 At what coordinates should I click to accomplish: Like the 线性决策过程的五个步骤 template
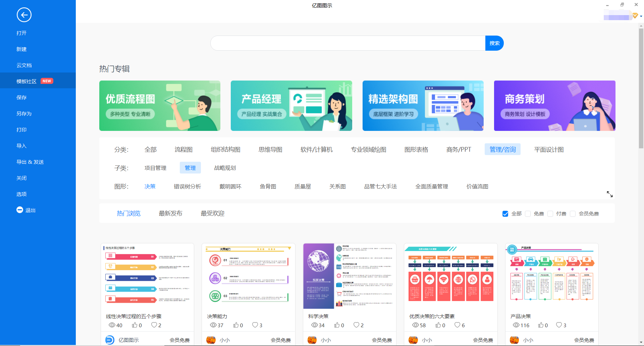135,325
